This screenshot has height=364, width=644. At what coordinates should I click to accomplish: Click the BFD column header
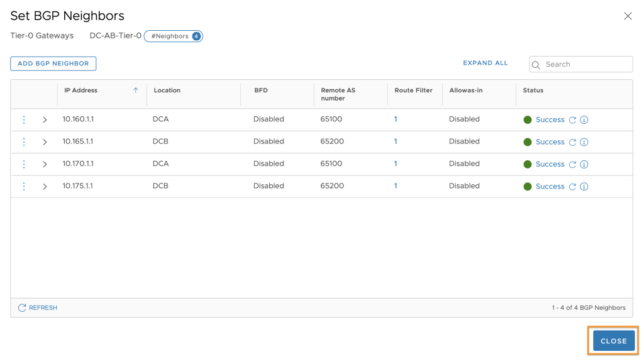(261, 91)
